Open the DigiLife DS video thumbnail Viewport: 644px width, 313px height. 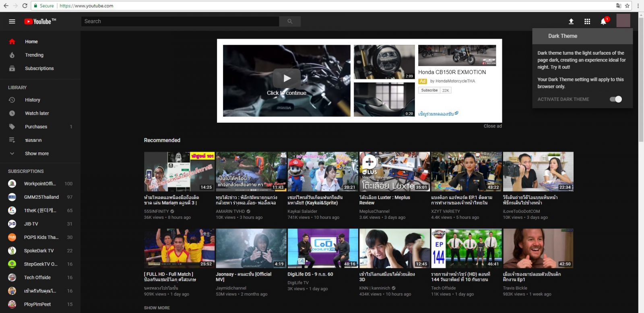tap(322, 248)
